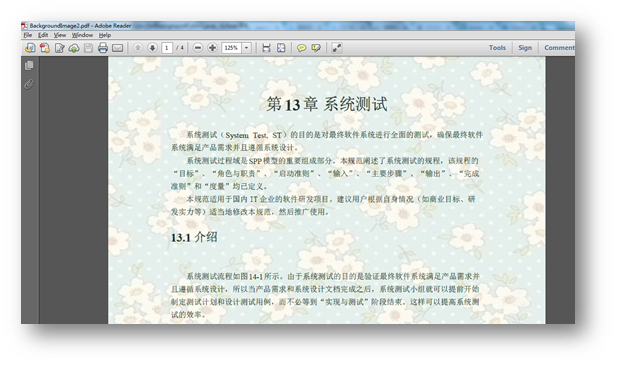Click the Email envelope icon

(x=117, y=48)
